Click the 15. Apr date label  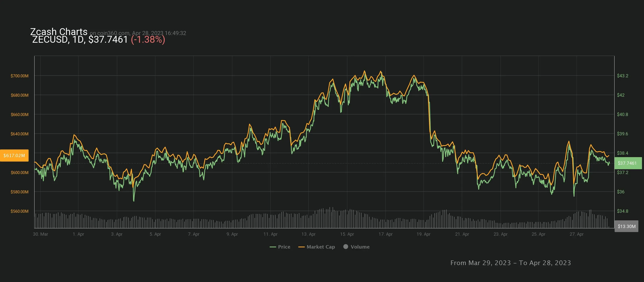click(x=347, y=234)
